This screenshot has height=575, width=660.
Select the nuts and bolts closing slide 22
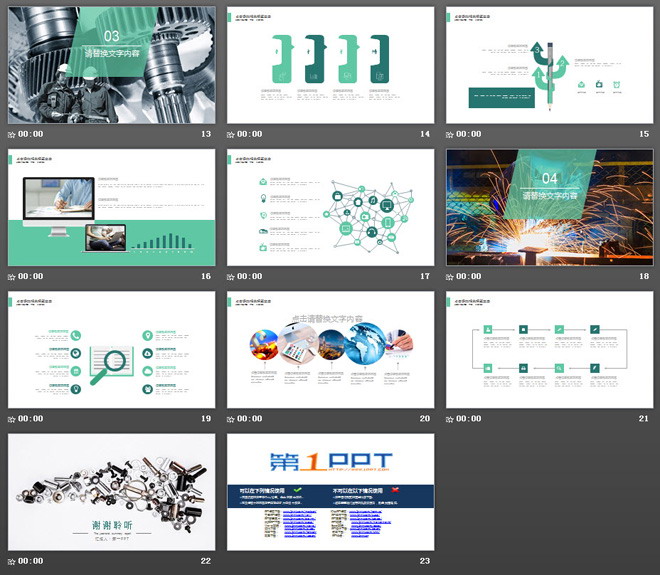point(111,492)
